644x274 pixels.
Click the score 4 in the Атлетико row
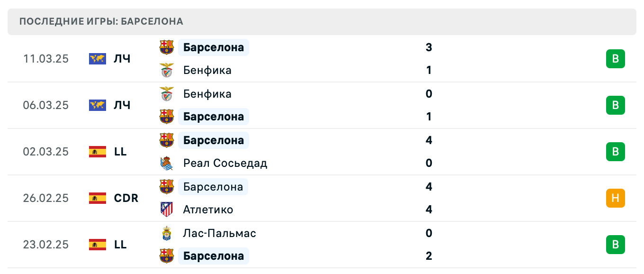click(429, 210)
